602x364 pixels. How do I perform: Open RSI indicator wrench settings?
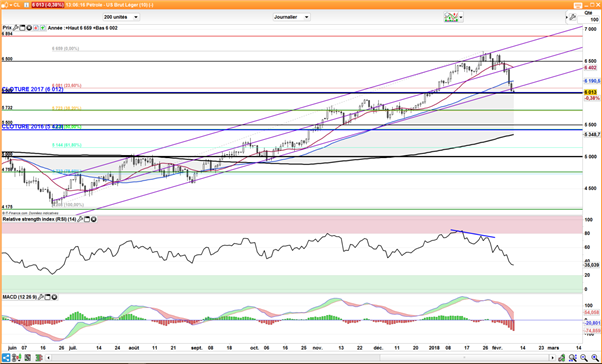tap(80, 219)
